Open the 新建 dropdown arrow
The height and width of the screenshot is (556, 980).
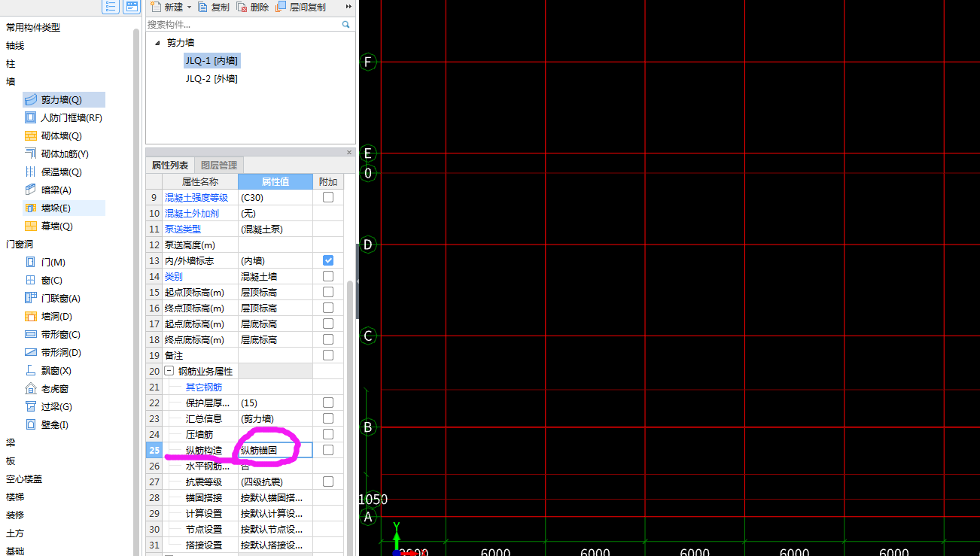189,7
